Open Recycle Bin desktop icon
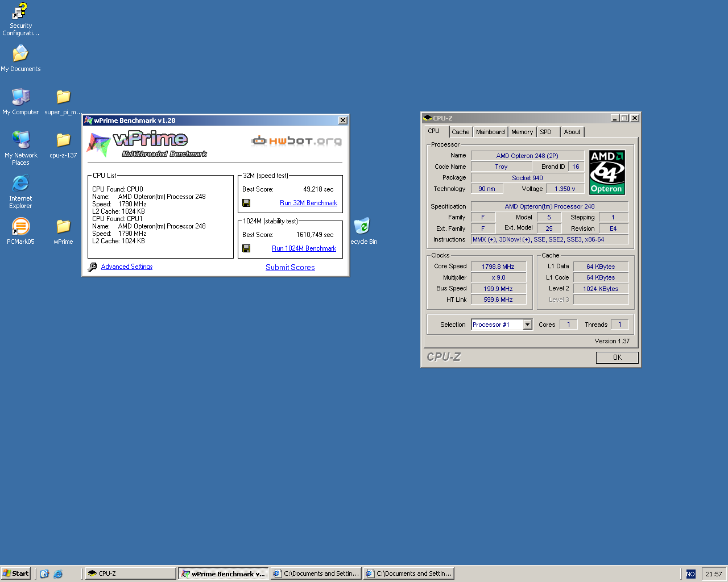Viewport: 728px width, 582px height. [363, 231]
